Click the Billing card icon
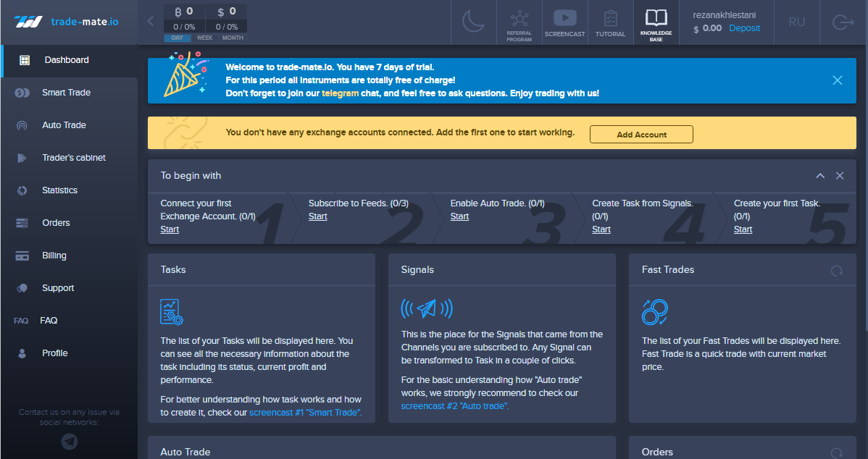The width and height of the screenshot is (868, 459). 22,256
